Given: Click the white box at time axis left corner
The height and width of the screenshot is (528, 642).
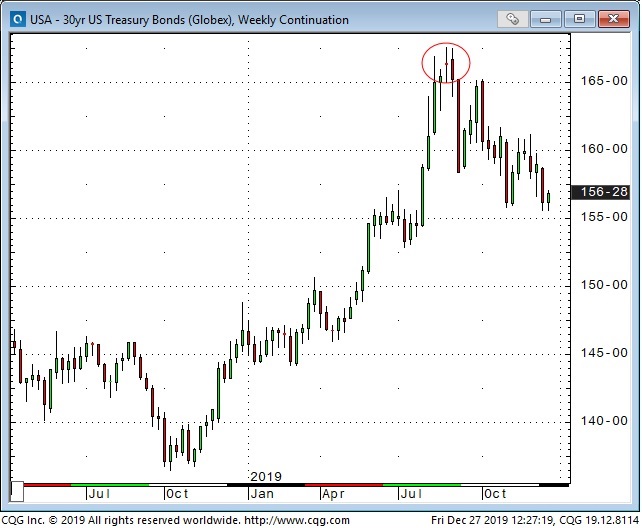Looking at the screenshot, I should (17, 492).
